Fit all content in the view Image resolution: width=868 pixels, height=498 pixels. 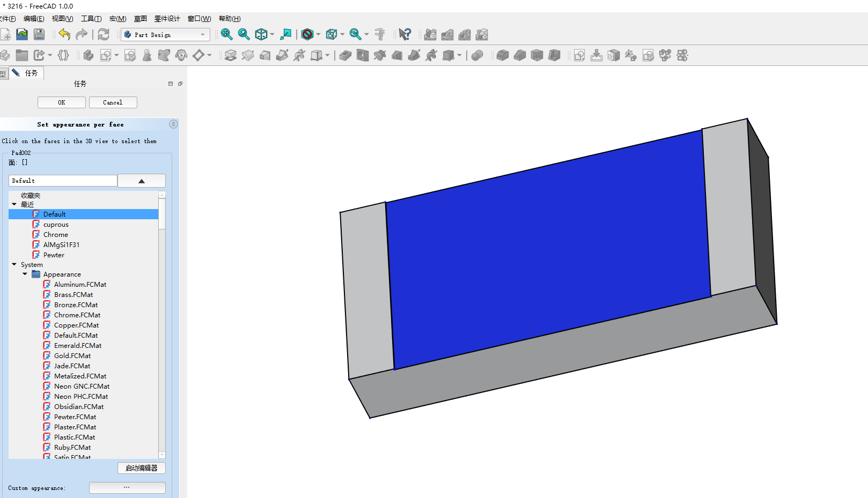(226, 34)
